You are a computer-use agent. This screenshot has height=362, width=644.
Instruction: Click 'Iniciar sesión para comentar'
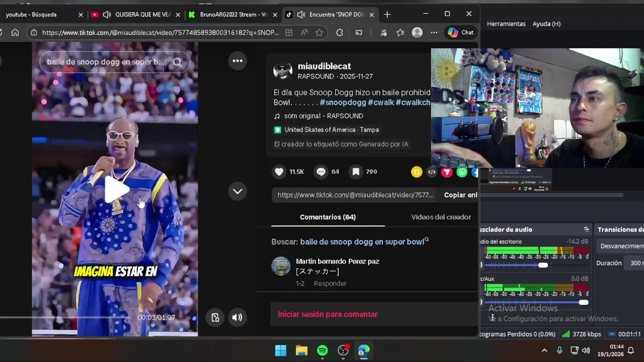point(328,314)
